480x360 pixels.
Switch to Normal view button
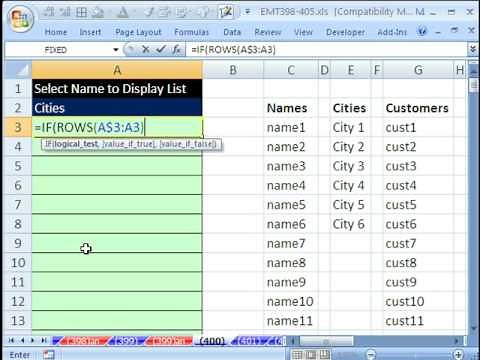(297, 355)
